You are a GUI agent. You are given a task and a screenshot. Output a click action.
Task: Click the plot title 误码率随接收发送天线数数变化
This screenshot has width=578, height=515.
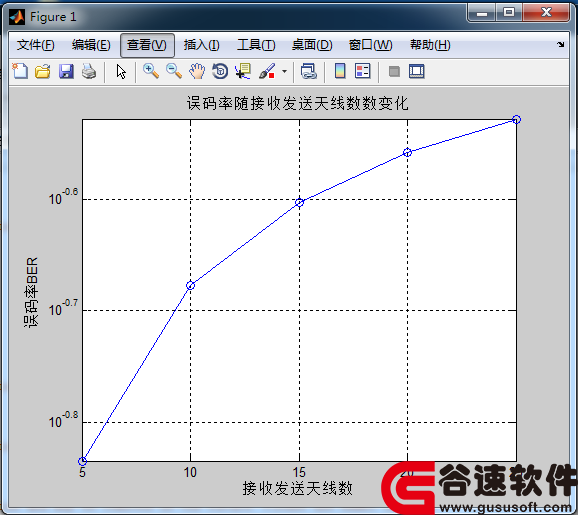pos(298,103)
